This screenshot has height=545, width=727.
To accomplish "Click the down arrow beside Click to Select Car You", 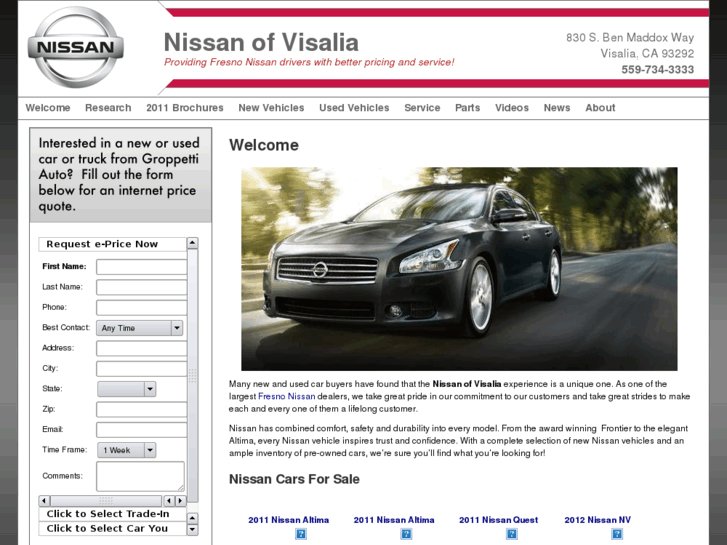I will [x=193, y=529].
